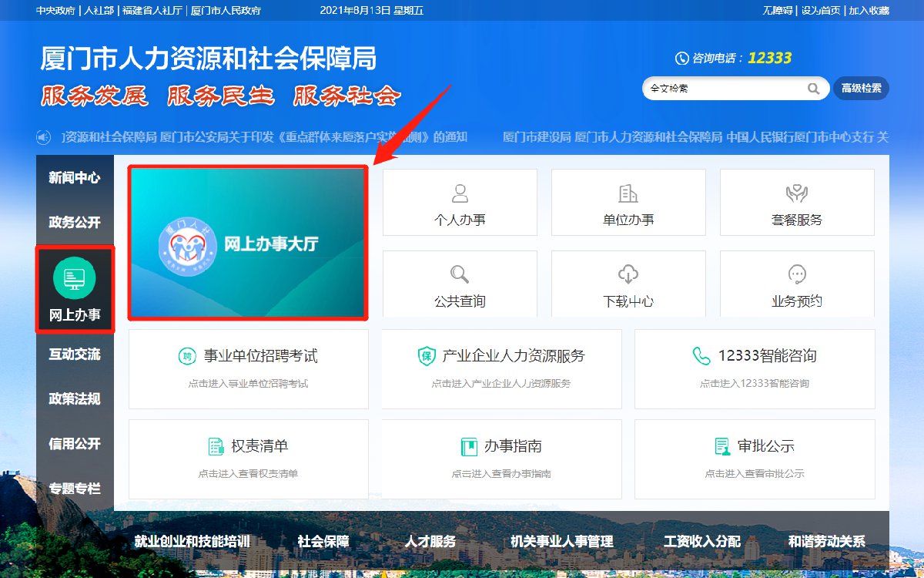
Task: Open the 事业单位招聘考试 tile
Action: pyautogui.click(x=248, y=369)
